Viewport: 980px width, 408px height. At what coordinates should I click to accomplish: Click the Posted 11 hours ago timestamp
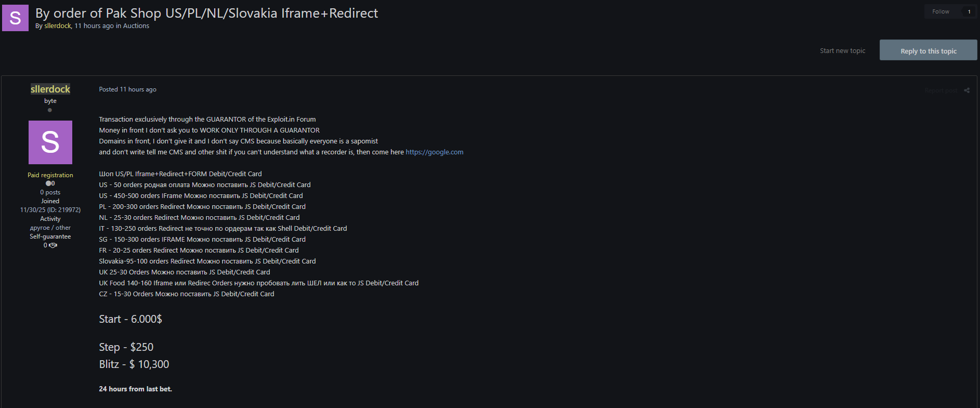coord(128,89)
